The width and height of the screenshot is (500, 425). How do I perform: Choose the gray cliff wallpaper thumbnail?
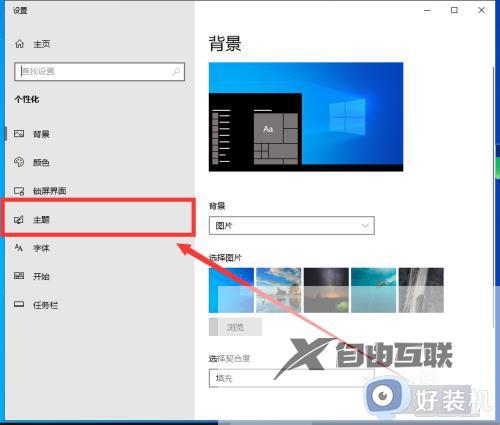click(421, 290)
